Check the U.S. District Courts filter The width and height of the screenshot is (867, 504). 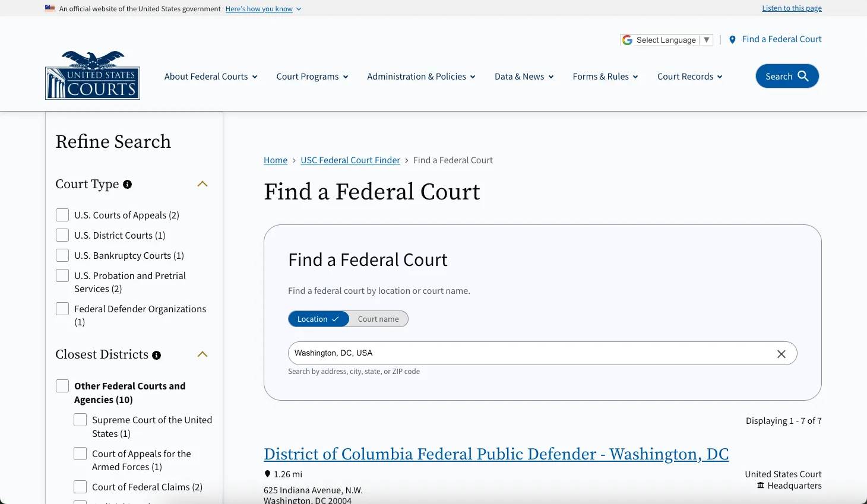click(62, 234)
